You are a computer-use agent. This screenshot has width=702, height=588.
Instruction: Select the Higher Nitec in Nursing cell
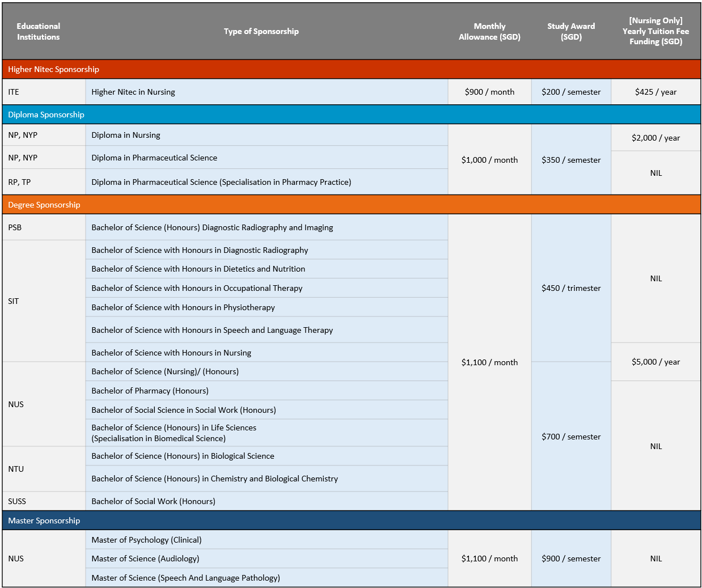click(x=133, y=92)
